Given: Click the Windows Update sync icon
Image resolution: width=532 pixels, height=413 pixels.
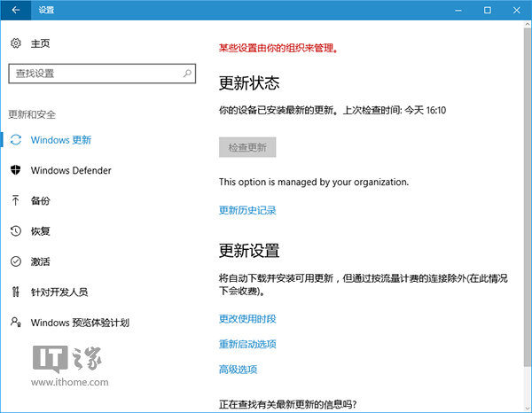Looking at the screenshot, I should tap(16, 140).
